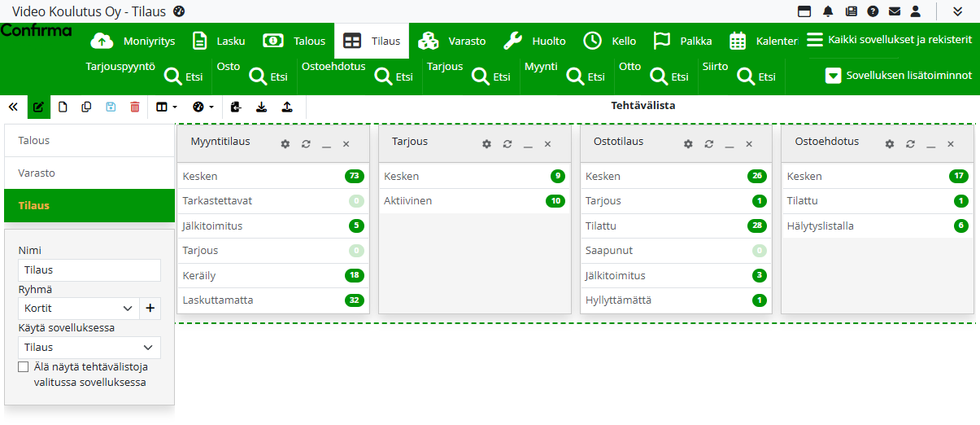Open the help question mark icon
Viewport: 980px width, 425px height.
coord(873,11)
